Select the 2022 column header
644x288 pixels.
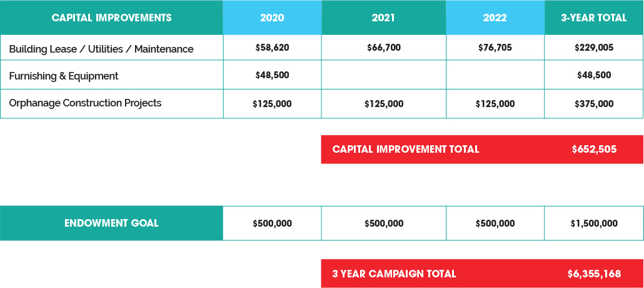tap(495, 18)
